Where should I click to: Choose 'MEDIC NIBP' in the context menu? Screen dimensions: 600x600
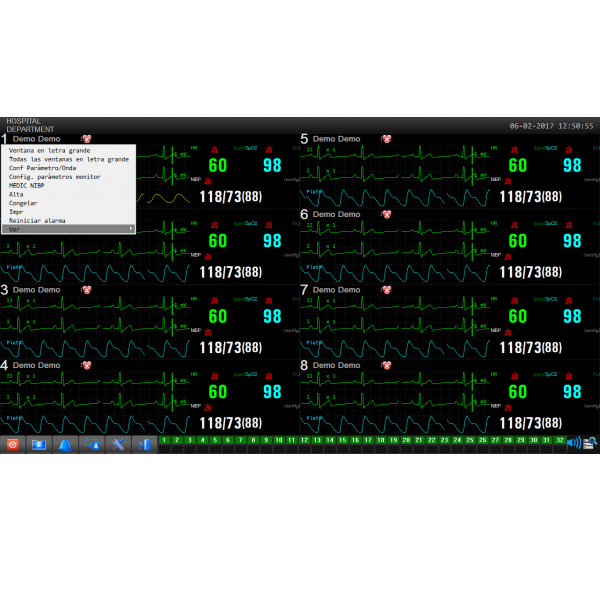(68, 186)
